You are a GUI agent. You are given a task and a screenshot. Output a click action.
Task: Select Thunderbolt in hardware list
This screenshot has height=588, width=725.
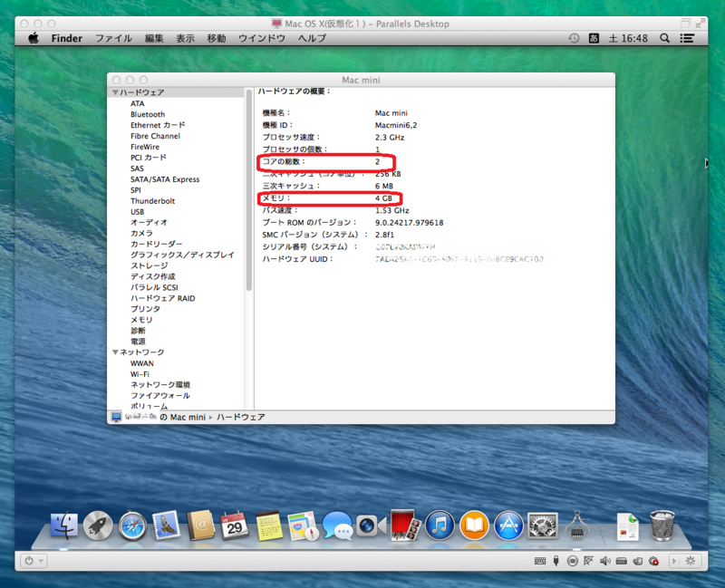point(152,201)
